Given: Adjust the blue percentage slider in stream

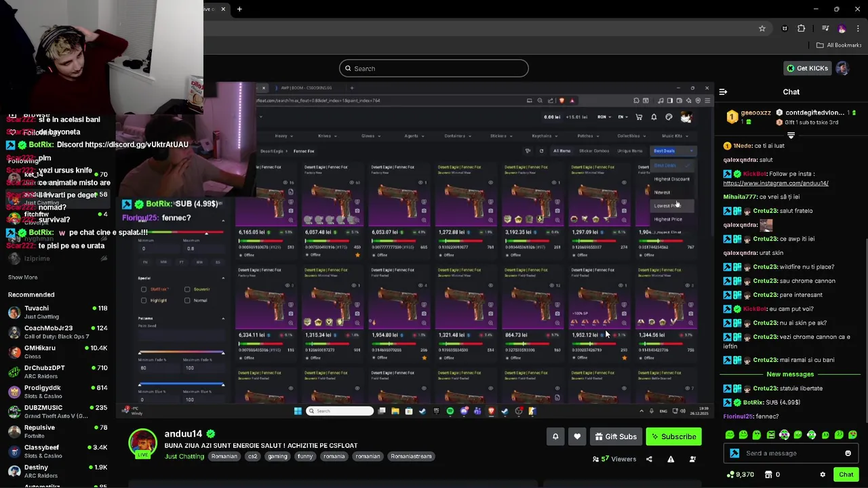Looking at the screenshot, I should [x=181, y=386].
